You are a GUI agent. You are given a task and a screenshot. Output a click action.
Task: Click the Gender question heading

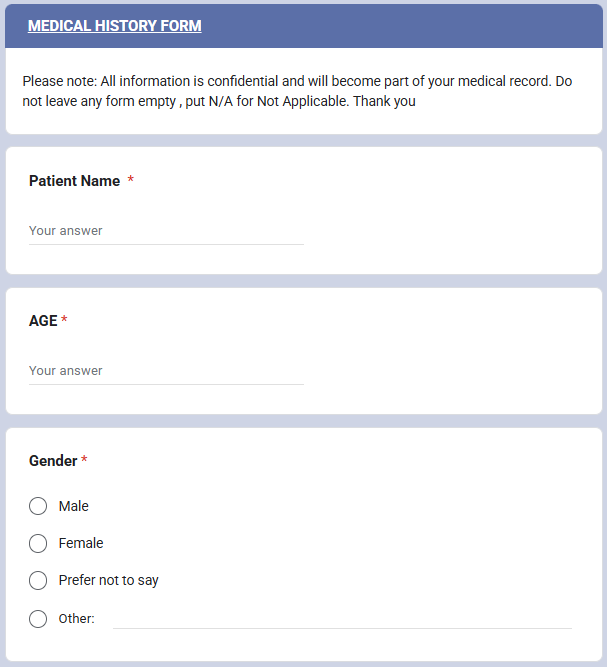(x=53, y=461)
